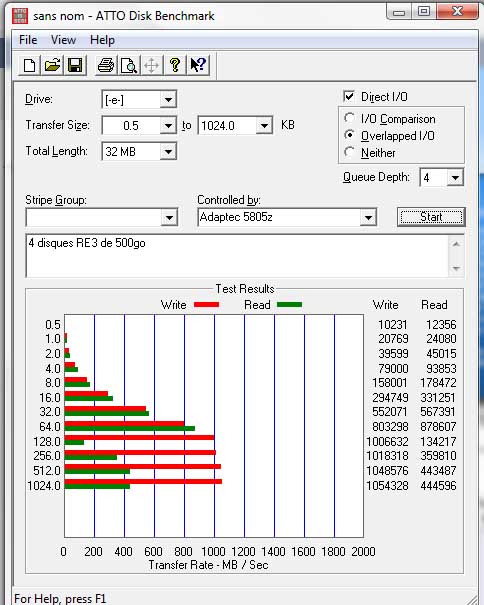Viewport: 484px width, 605px height.
Task: Select the I/O Comparison radio button
Action: click(x=349, y=118)
